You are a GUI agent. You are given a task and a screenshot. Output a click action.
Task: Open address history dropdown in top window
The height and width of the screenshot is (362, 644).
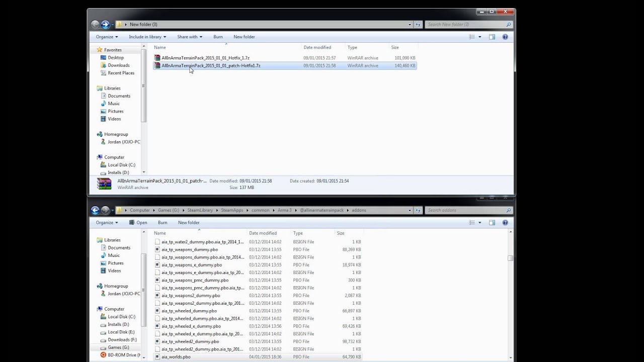pos(410,24)
